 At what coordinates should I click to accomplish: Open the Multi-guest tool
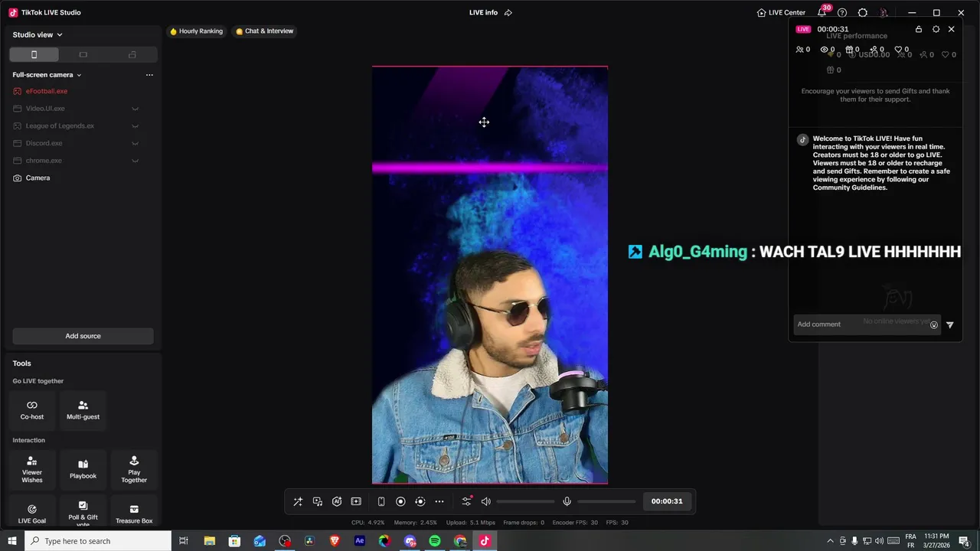(83, 410)
